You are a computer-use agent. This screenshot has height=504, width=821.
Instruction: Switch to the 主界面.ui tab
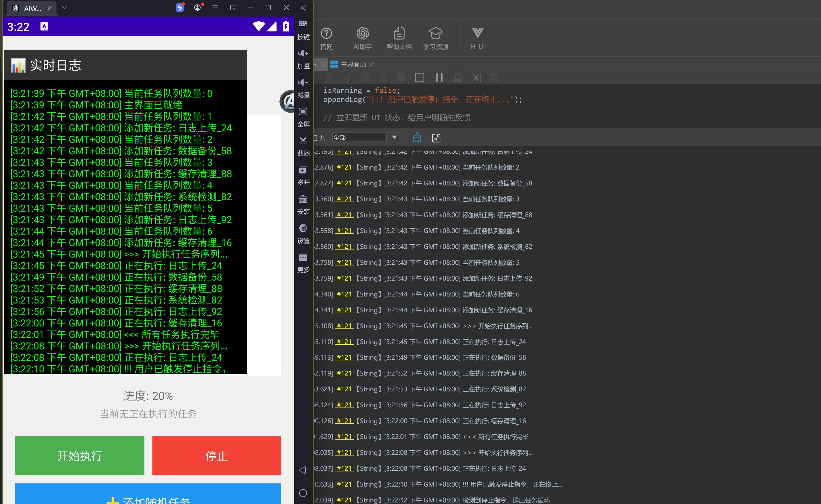353,64
